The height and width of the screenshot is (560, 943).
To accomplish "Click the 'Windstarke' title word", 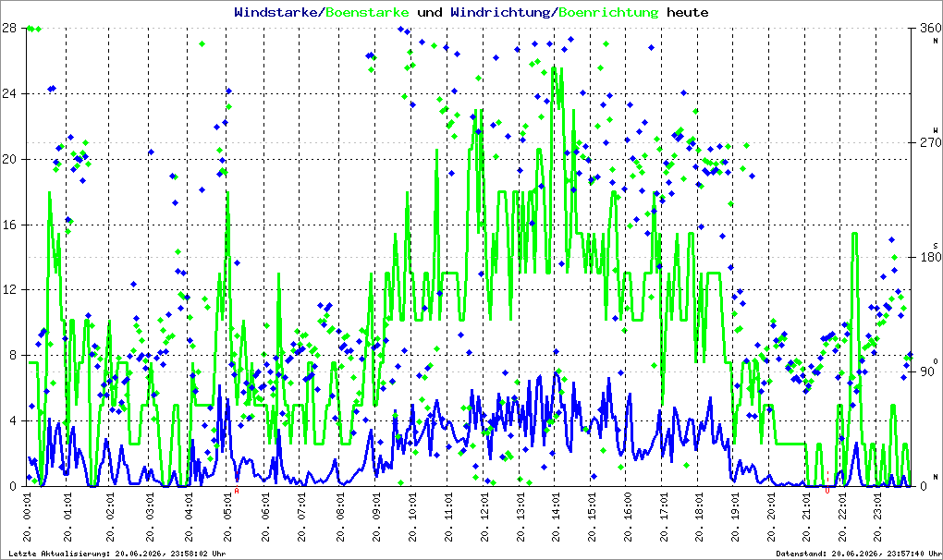I will click(x=278, y=12).
